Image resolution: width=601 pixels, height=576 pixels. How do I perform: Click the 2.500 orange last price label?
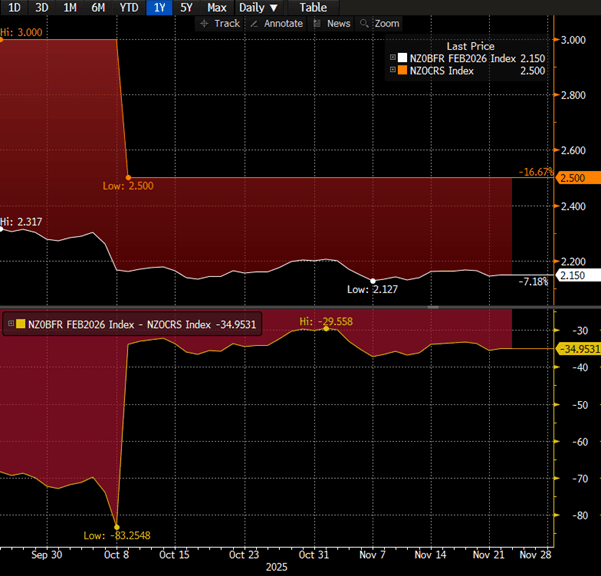point(574,178)
